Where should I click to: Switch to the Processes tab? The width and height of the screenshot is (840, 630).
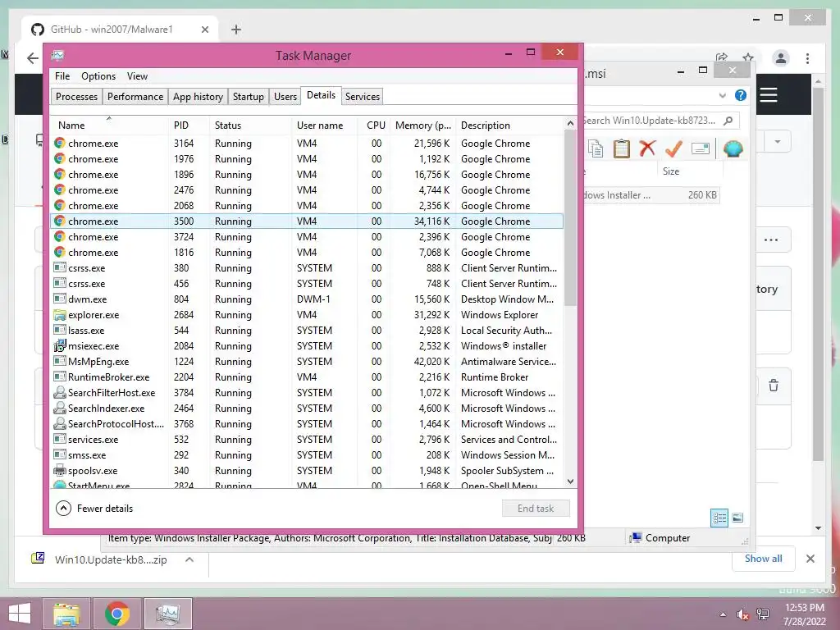(x=76, y=97)
